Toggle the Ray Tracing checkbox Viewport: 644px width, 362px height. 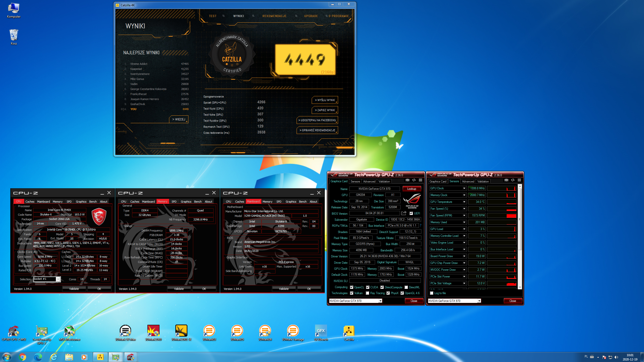(368, 293)
